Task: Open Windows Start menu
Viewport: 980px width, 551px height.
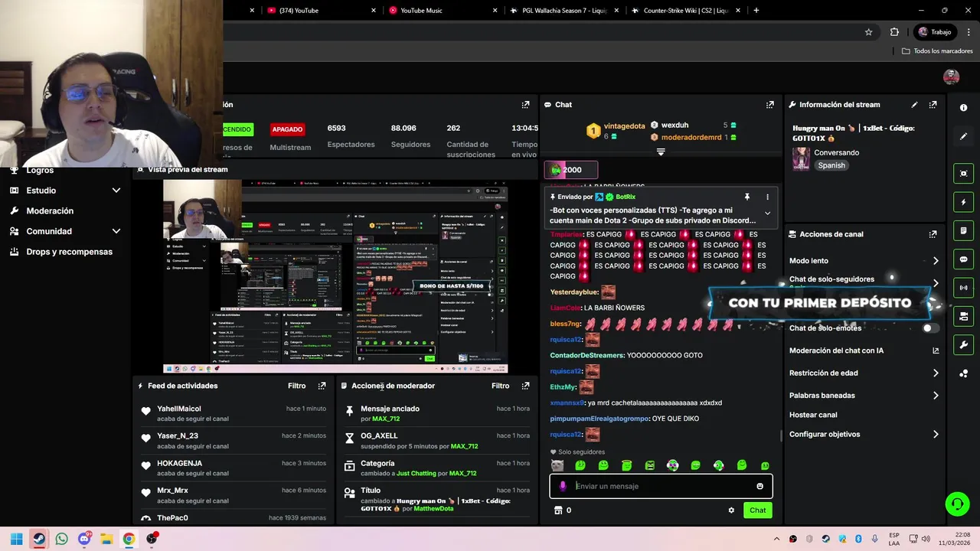Action: point(16,539)
